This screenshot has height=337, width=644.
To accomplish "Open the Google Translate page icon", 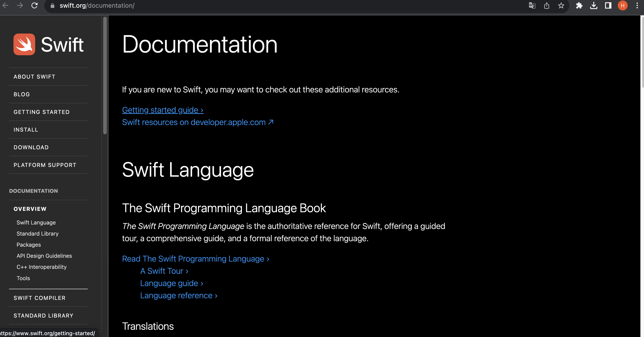I will pos(532,5).
